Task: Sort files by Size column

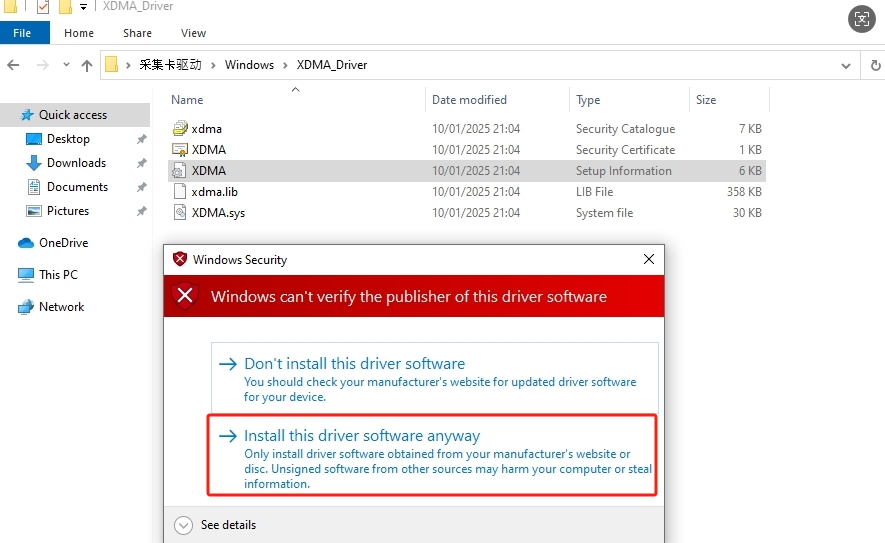Action: click(x=706, y=100)
